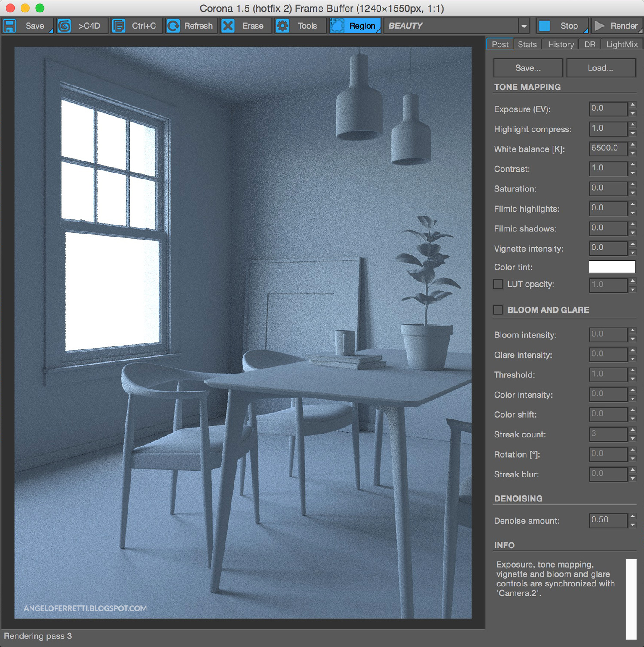This screenshot has width=644, height=647.
Task: Open the Color tint white swatch
Action: (x=612, y=267)
